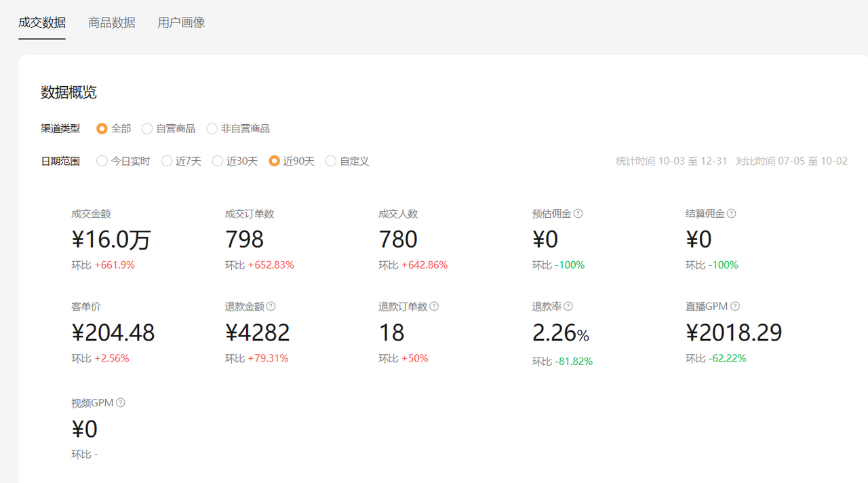Image resolution: width=868 pixels, height=483 pixels.
Task: Click help icon beside 退款金额
Action: (x=271, y=307)
